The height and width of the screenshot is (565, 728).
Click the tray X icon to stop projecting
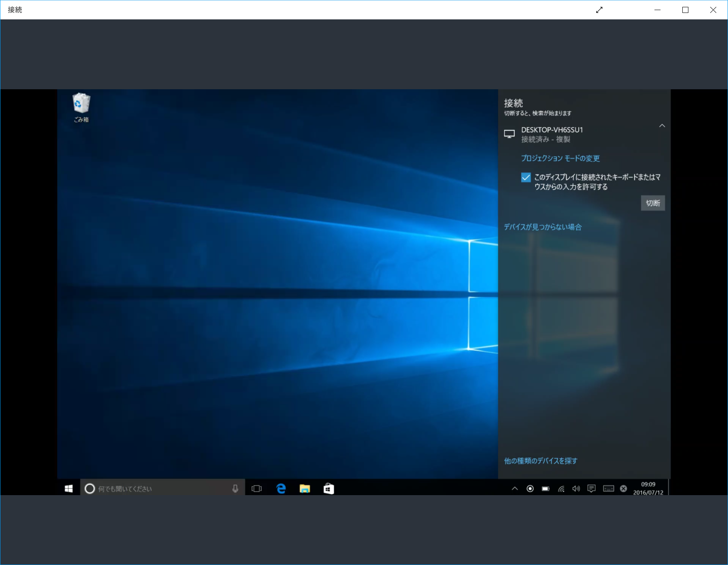click(623, 488)
